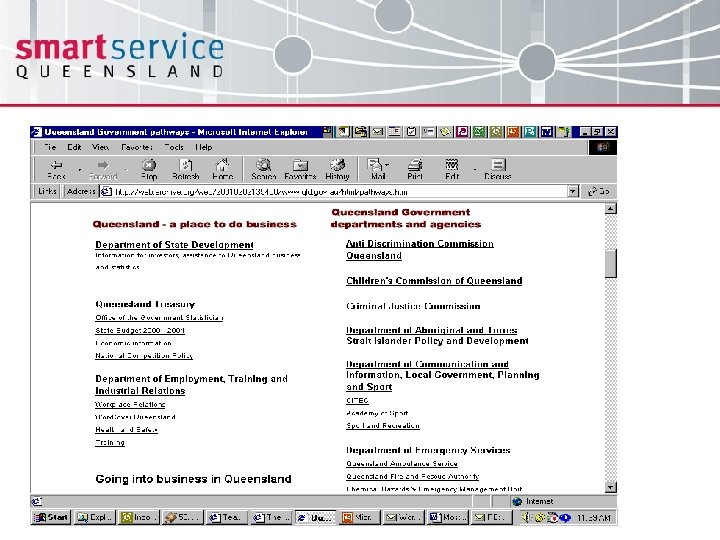This screenshot has width=720, height=540.
Task: Open the Edit button dropdown arrow
Action: [x=475, y=170]
